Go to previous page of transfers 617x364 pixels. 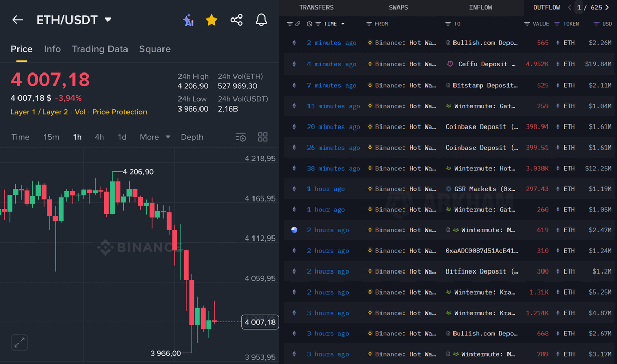(x=570, y=7)
